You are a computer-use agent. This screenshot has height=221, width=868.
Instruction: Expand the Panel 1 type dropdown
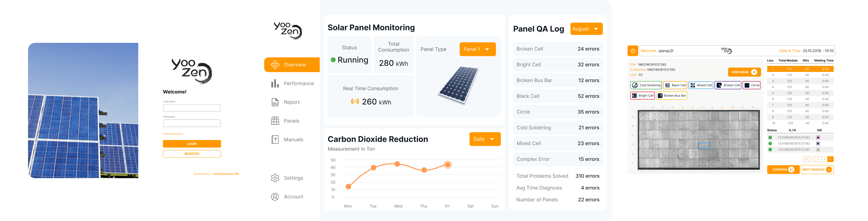[x=477, y=49]
